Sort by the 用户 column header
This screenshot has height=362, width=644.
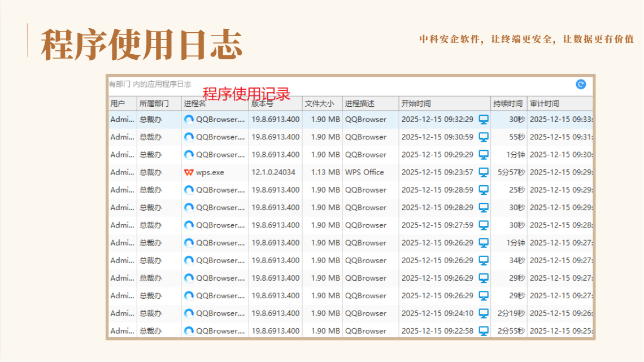(x=123, y=103)
